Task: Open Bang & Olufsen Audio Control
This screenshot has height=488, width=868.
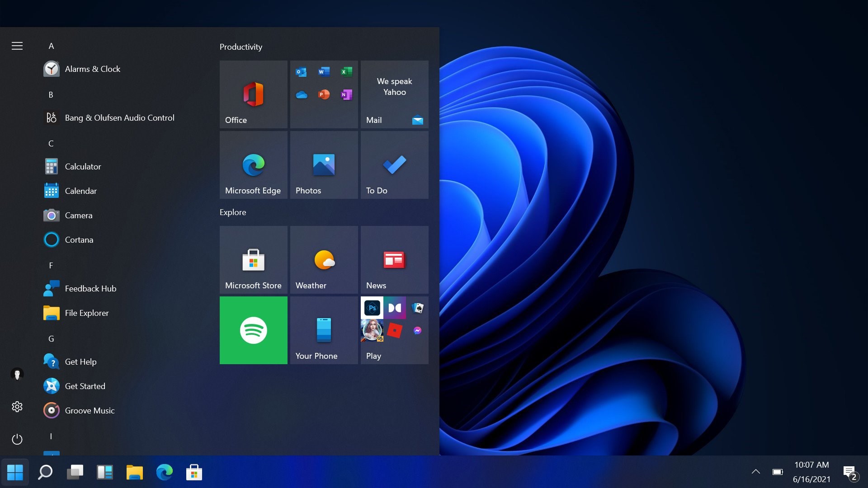Action: click(x=119, y=117)
